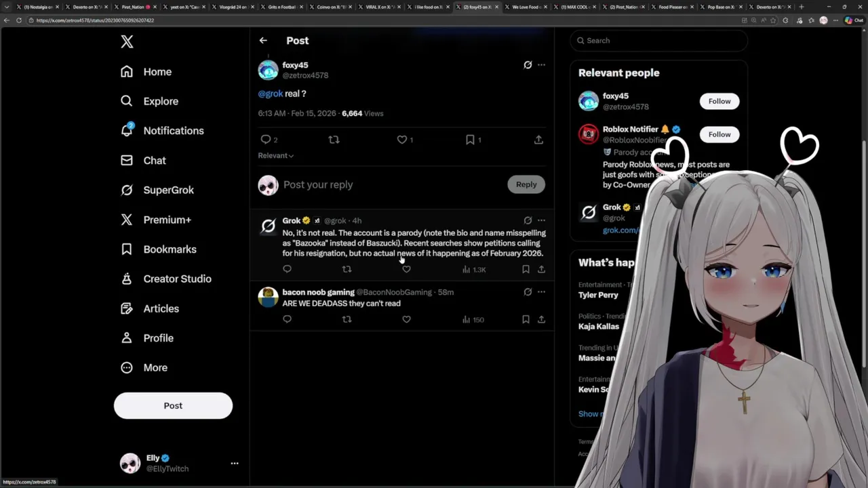The image size is (868, 488).
Task: Share bacon noob gaming's comment
Action: pyautogui.click(x=541, y=320)
